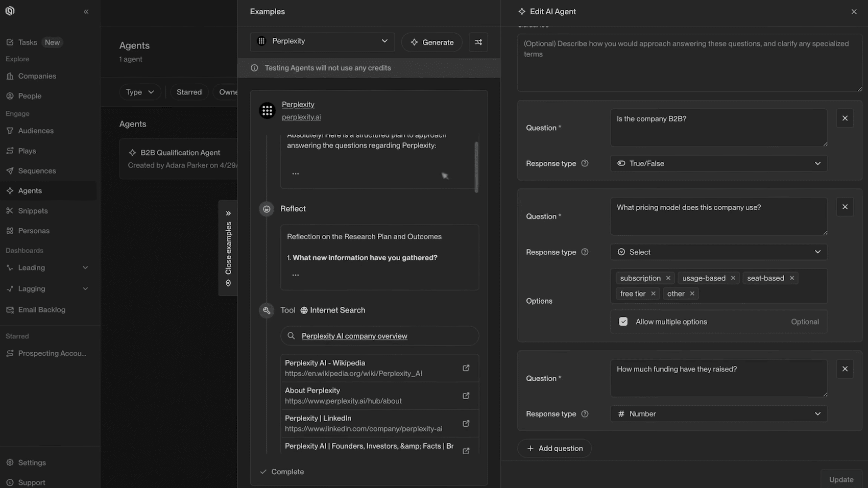
Task: Open About Perplexity external link icon
Action: 466,396
